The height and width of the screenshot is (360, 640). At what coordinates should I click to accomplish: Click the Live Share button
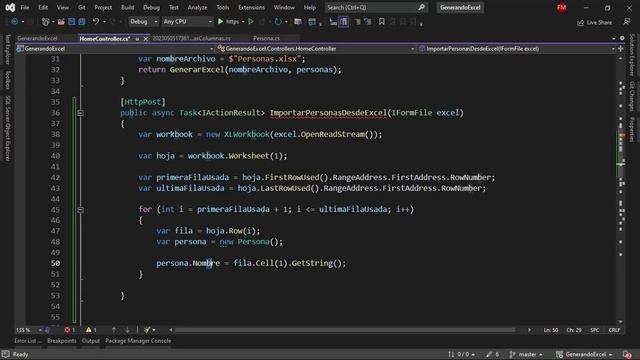[594, 22]
